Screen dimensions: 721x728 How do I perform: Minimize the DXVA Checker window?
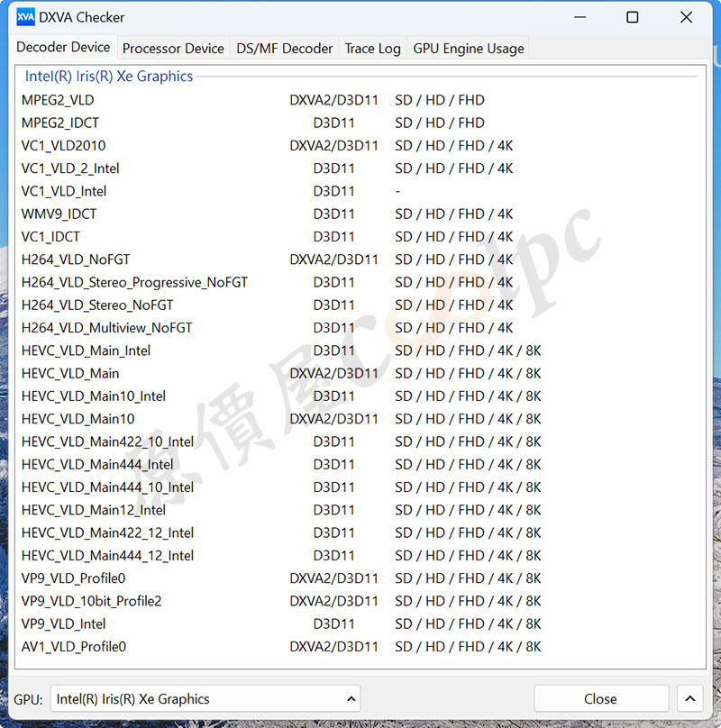click(580, 18)
